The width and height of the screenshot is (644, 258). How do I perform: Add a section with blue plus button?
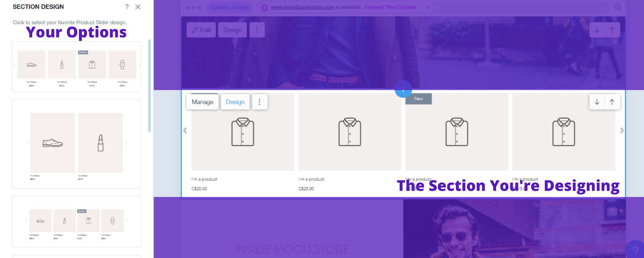(x=403, y=89)
